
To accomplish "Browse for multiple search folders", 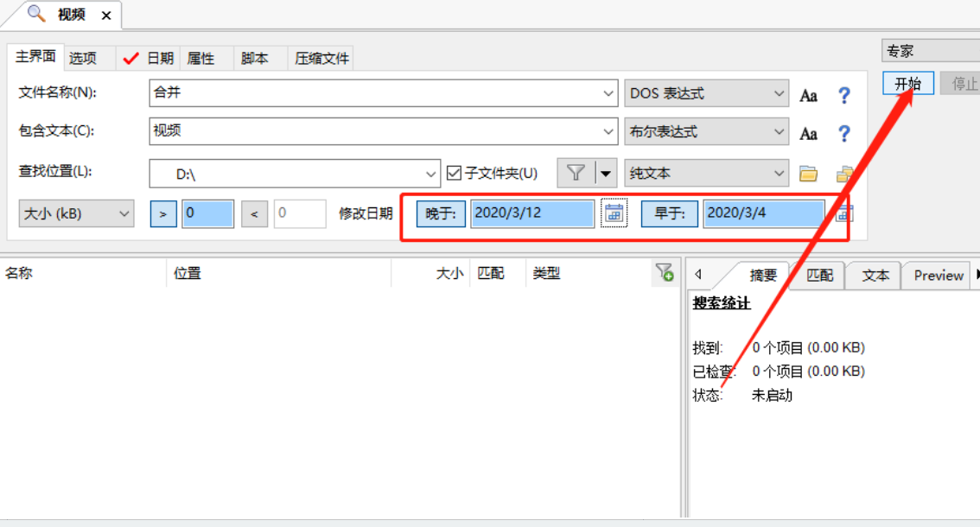I will (846, 174).
